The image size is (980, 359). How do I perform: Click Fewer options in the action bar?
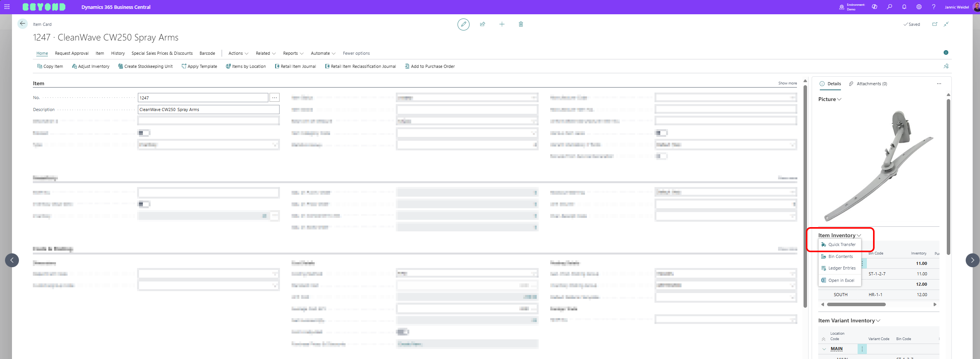point(356,53)
